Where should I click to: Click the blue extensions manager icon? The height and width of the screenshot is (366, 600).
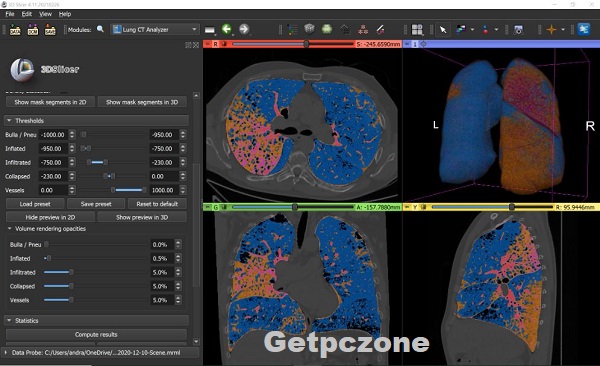pos(584,29)
